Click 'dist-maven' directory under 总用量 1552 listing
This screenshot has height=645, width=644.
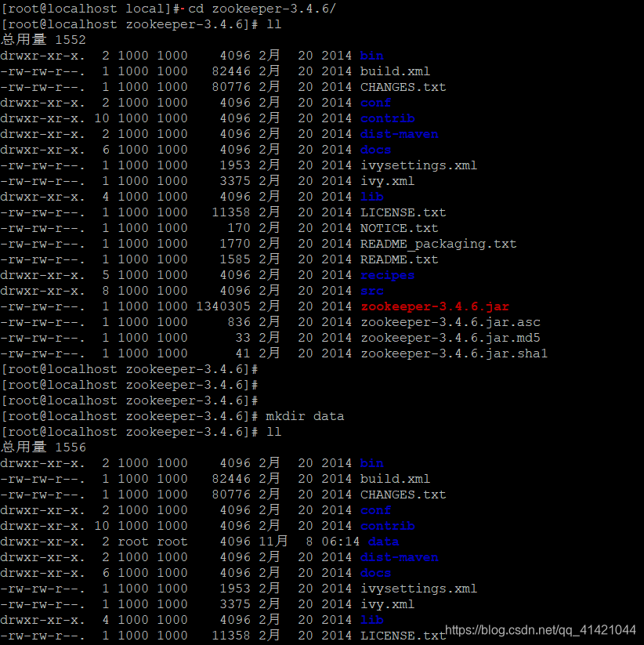coord(400,134)
